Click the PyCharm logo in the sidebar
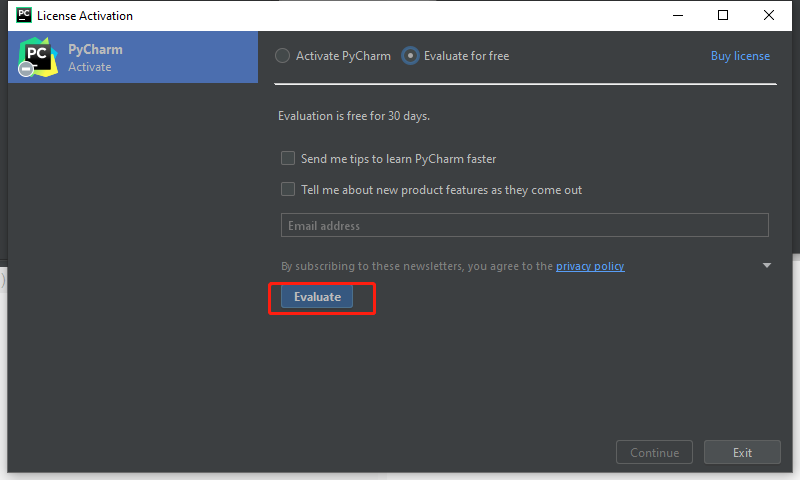The width and height of the screenshot is (800, 480). [38, 57]
